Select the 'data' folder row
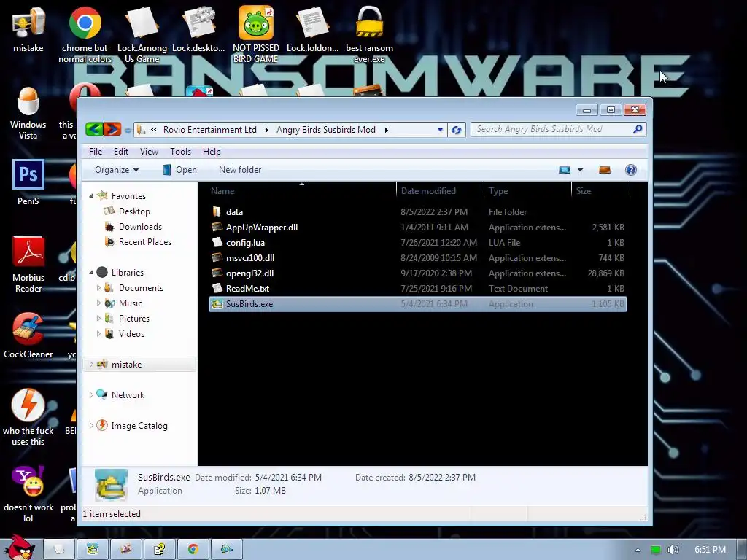 pyautogui.click(x=418, y=212)
